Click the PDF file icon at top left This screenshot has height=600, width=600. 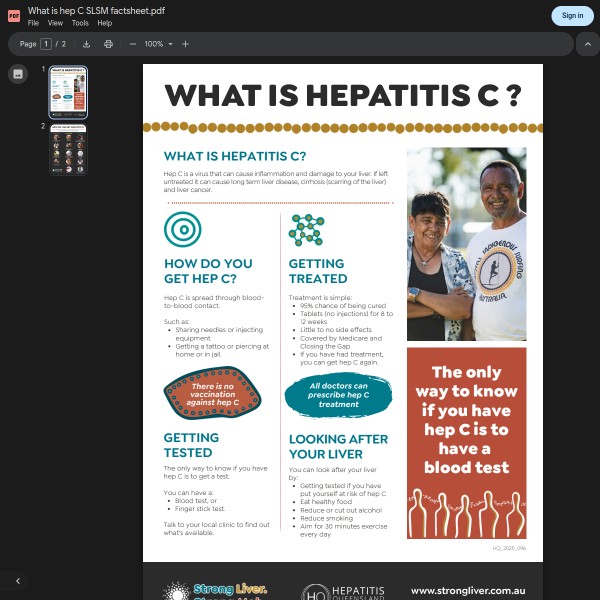[x=14, y=16]
